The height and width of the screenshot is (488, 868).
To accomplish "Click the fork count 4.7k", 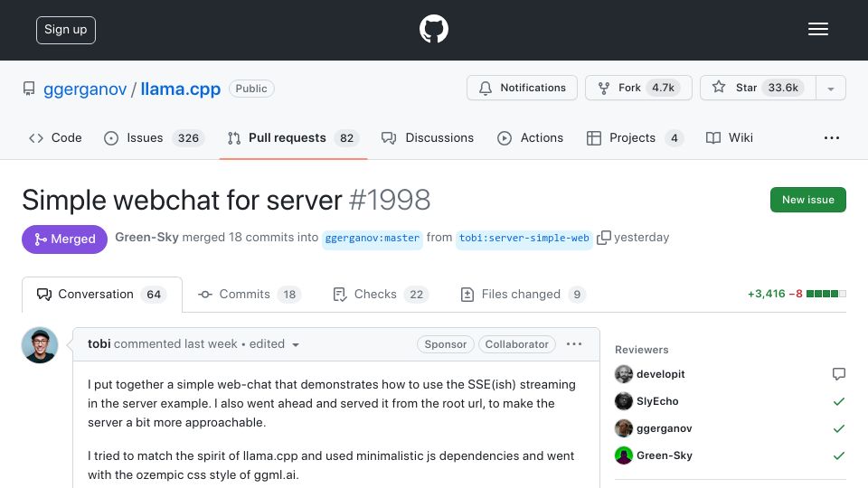I will click(x=663, y=88).
